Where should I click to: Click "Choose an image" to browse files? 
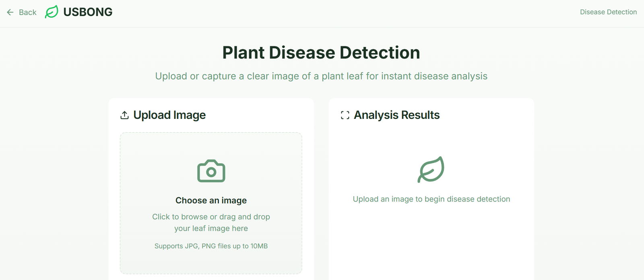pos(211,201)
